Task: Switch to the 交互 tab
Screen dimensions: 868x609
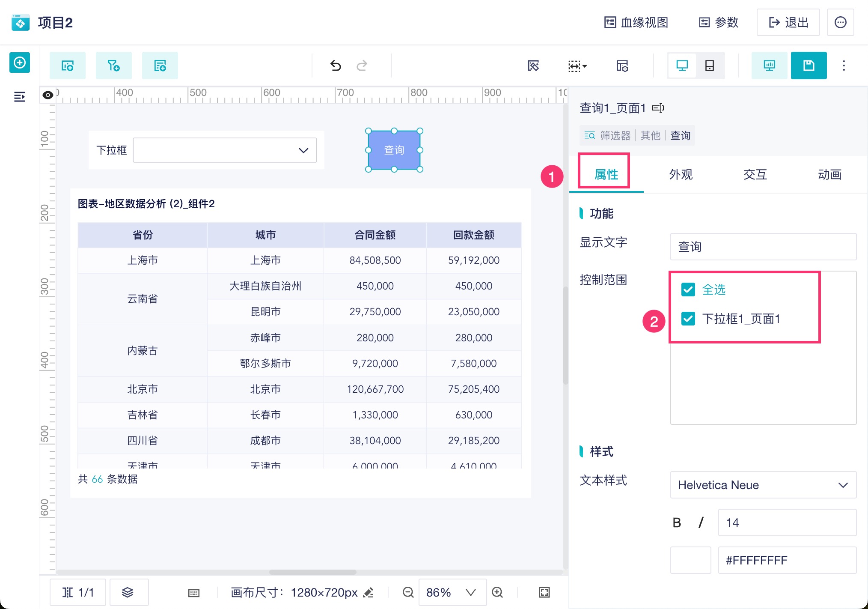Action: pyautogui.click(x=755, y=174)
